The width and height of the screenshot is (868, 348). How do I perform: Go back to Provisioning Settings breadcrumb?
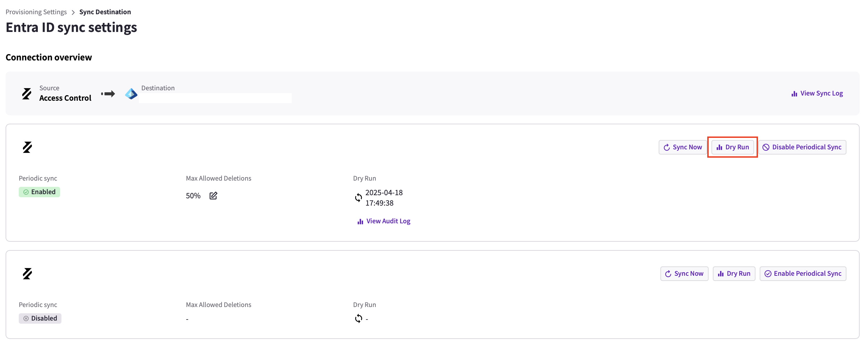[x=36, y=12]
